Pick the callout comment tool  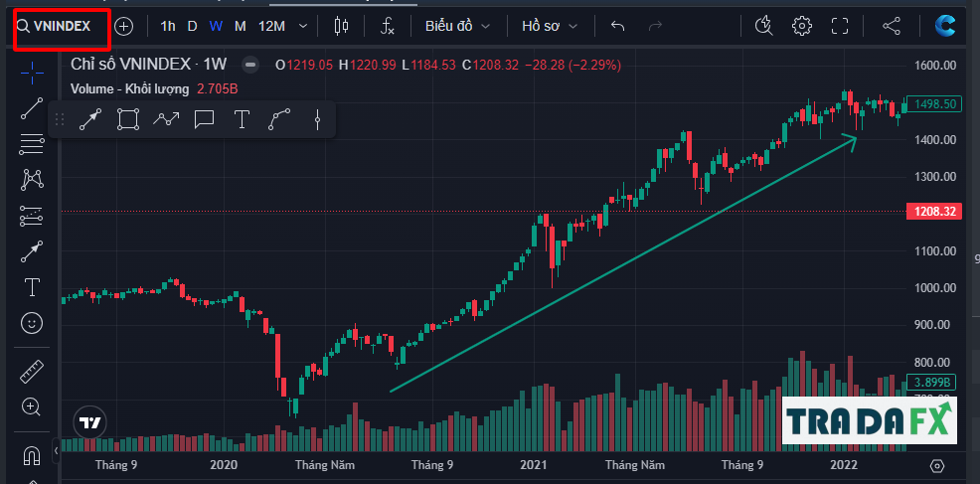coord(204,119)
